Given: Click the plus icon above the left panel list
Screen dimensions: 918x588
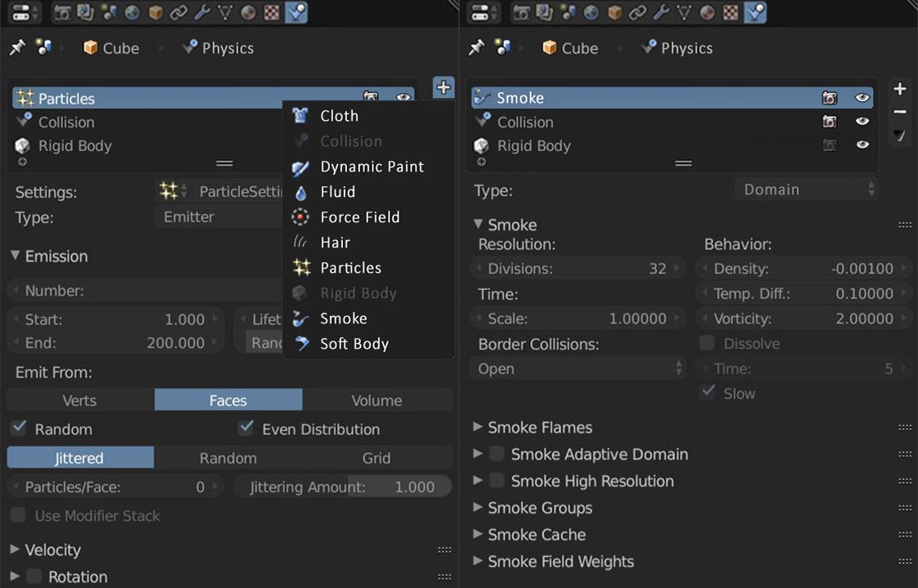Looking at the screenshot, I should tap(443, 87).
